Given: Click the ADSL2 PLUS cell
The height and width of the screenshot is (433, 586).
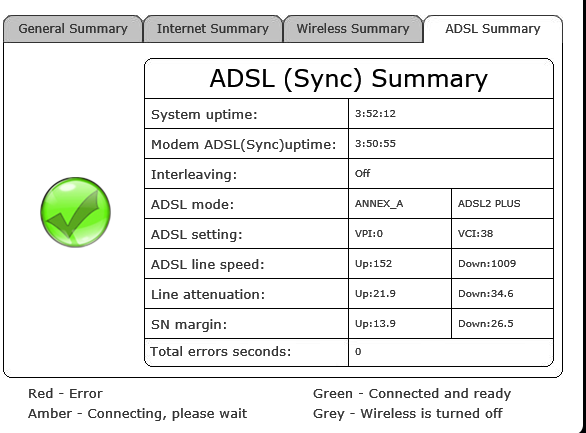Looking at the screenshot, I should point(502,204).
